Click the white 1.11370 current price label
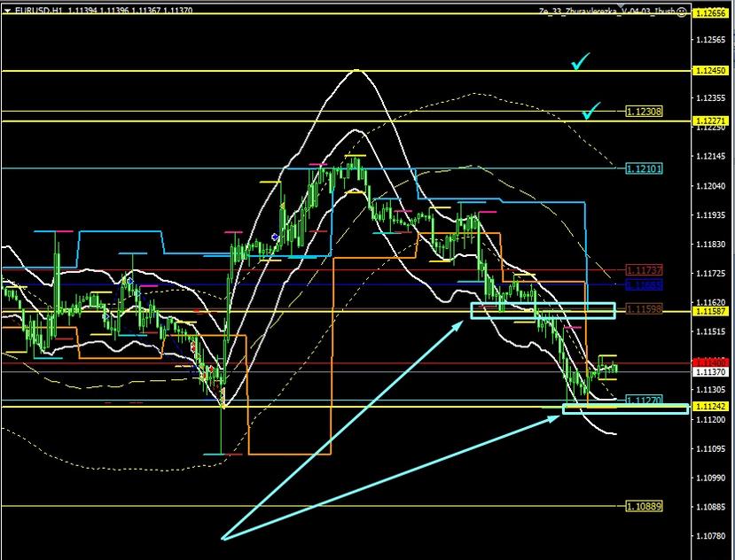Screen dimensions: 735x560 coord(710,371)
